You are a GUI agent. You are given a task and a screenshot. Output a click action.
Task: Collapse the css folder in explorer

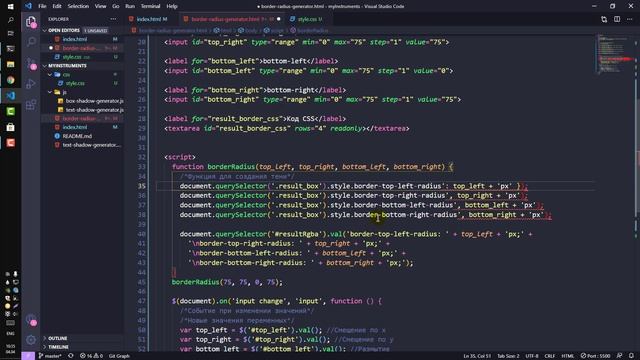coord(50,75)
